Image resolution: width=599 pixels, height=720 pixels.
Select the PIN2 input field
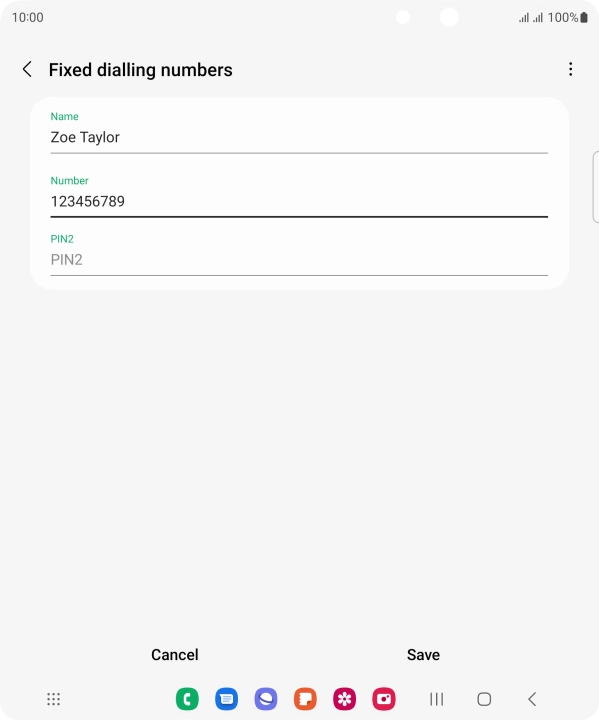[299, 260]
